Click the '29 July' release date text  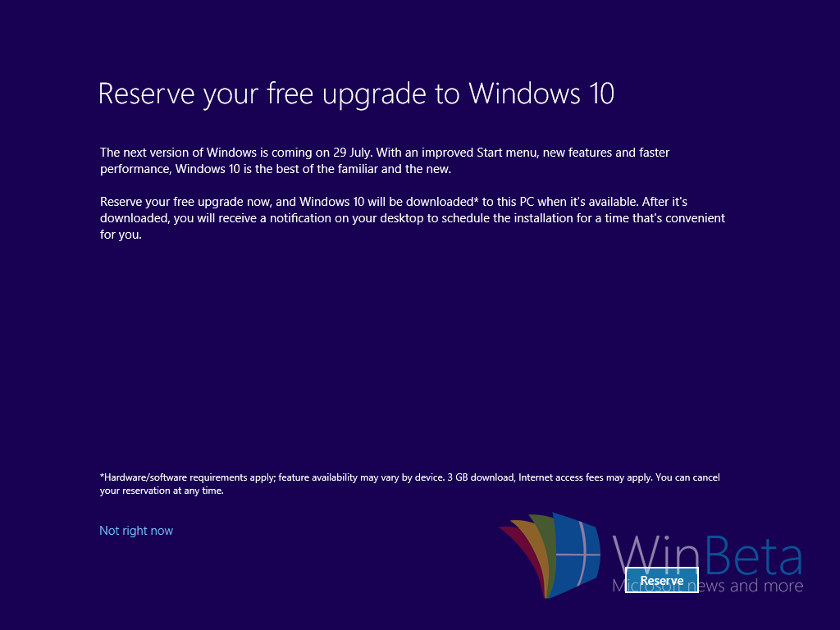(x=351, y=153)
